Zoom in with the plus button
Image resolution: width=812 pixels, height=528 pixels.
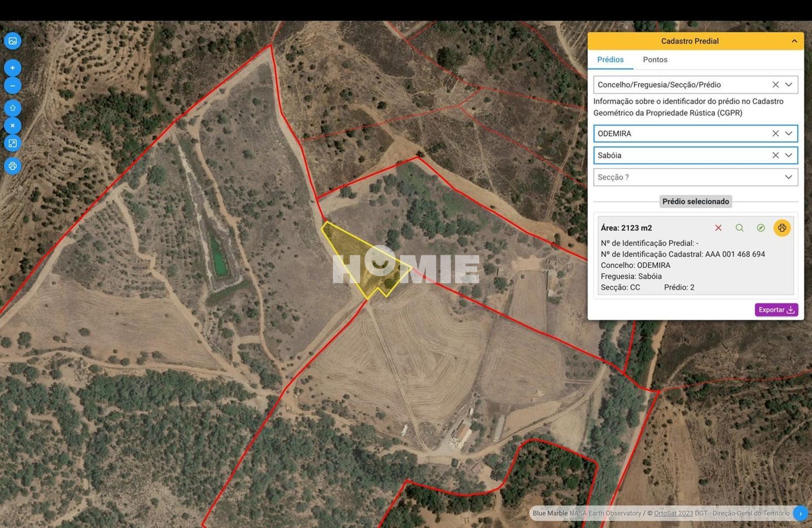(13, 68)
